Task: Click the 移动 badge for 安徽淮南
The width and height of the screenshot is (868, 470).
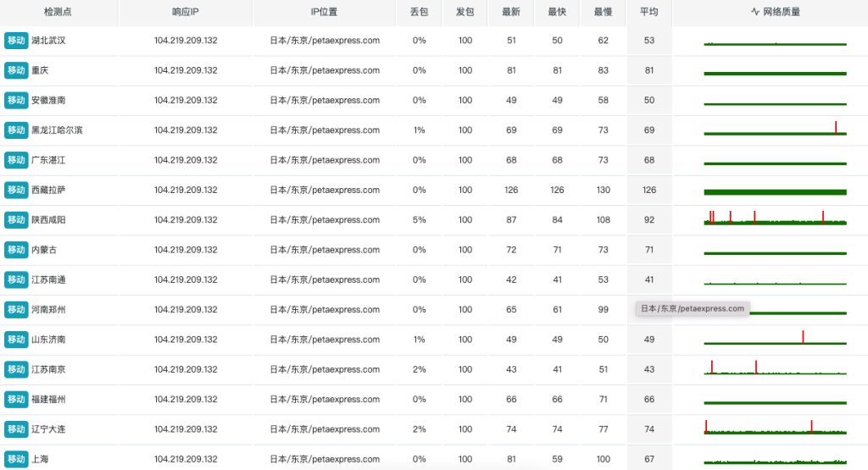Action: 16,100
